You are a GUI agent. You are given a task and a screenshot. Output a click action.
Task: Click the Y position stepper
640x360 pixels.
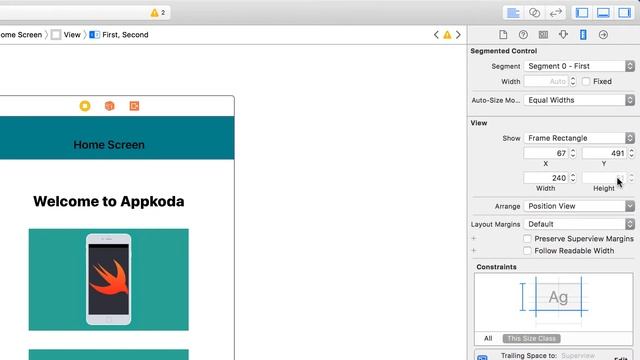point(631,153)
